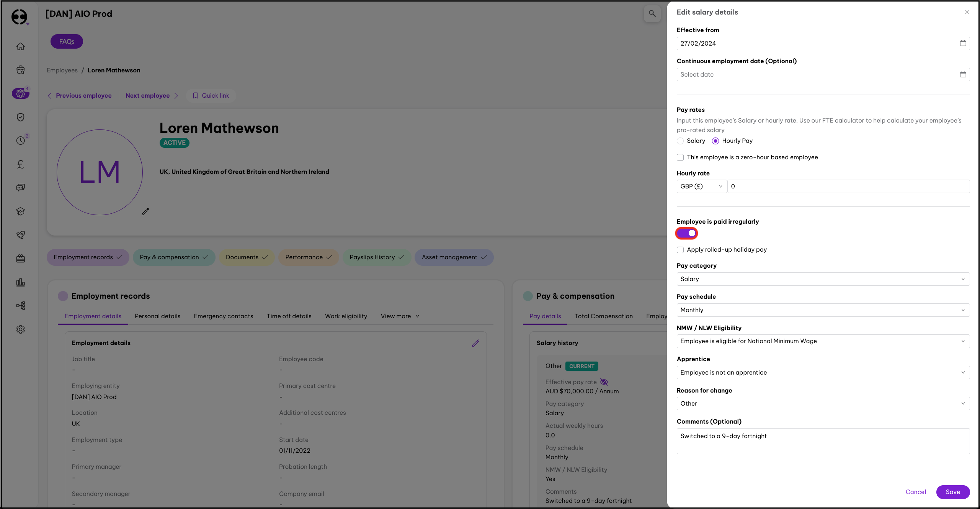Select the Salary radio button

[x=680, y=141]
